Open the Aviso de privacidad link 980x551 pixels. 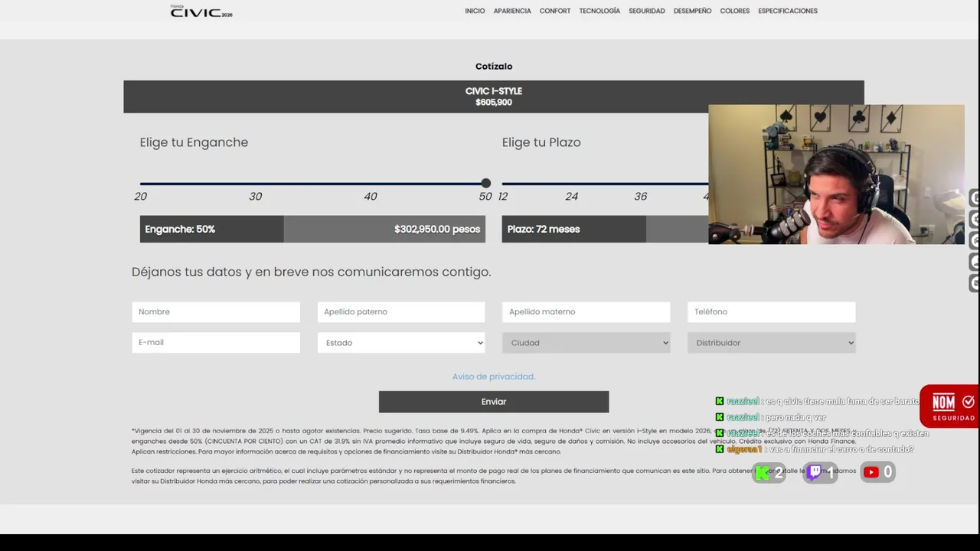click(494, 377)
